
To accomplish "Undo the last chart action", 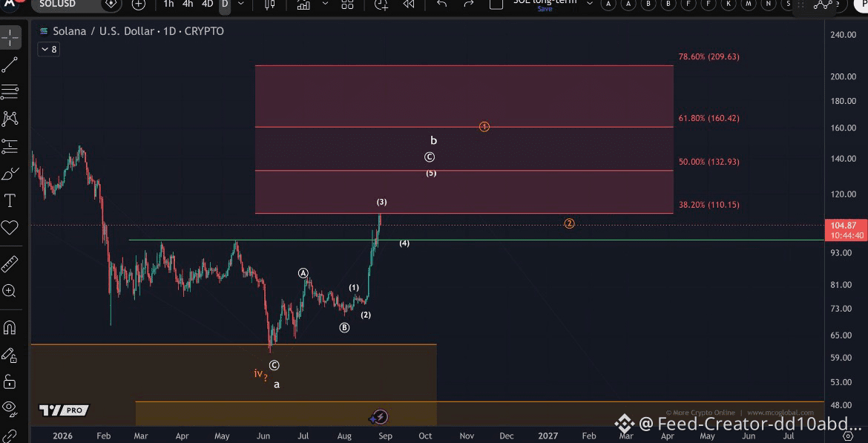I will 441,4.
